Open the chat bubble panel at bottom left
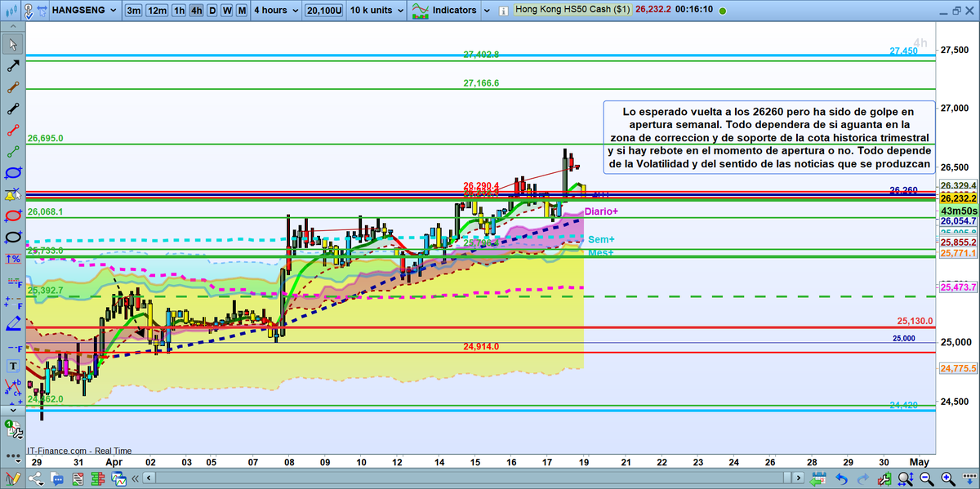This screenshot has height=489, width=980. click(58, 478)
